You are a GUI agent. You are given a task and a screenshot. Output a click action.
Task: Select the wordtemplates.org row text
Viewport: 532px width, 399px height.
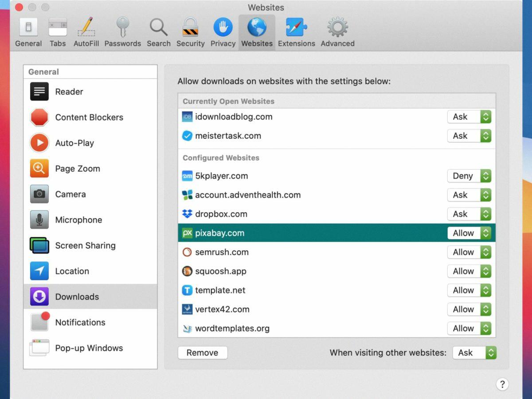232,329
